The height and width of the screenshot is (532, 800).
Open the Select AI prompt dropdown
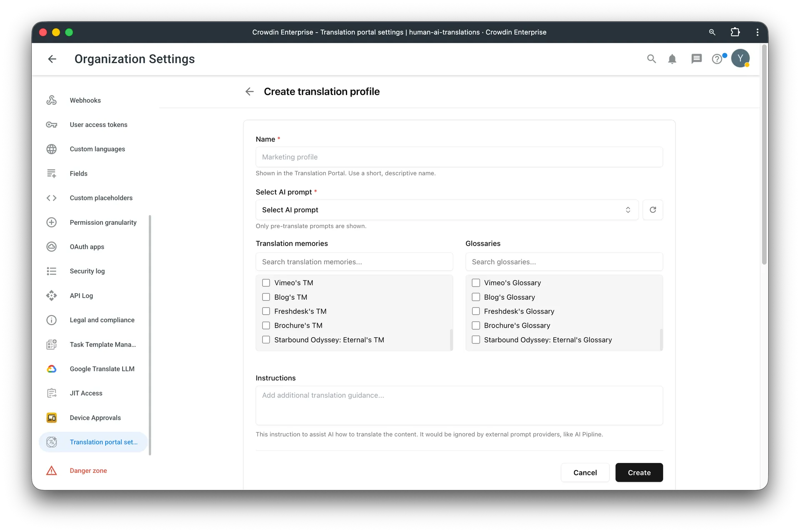pyautogui.click(x=446, y=210)
